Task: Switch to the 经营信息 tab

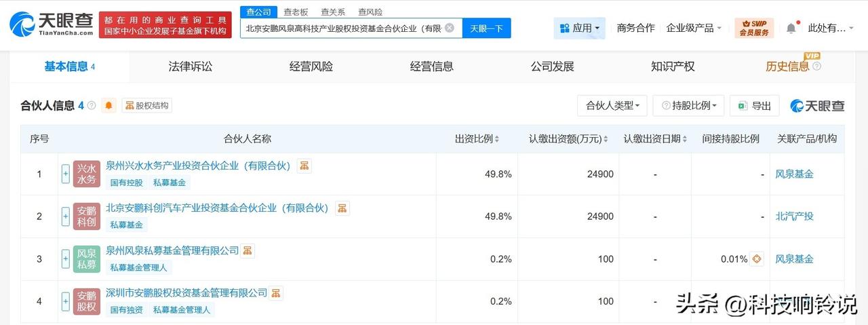Action: click(432, 66)
